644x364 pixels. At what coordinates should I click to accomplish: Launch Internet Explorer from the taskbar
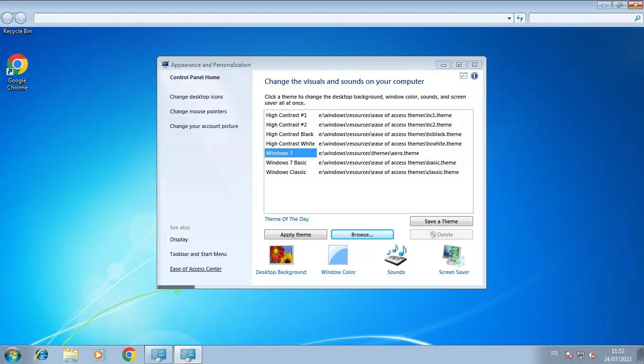pos(42,355)
